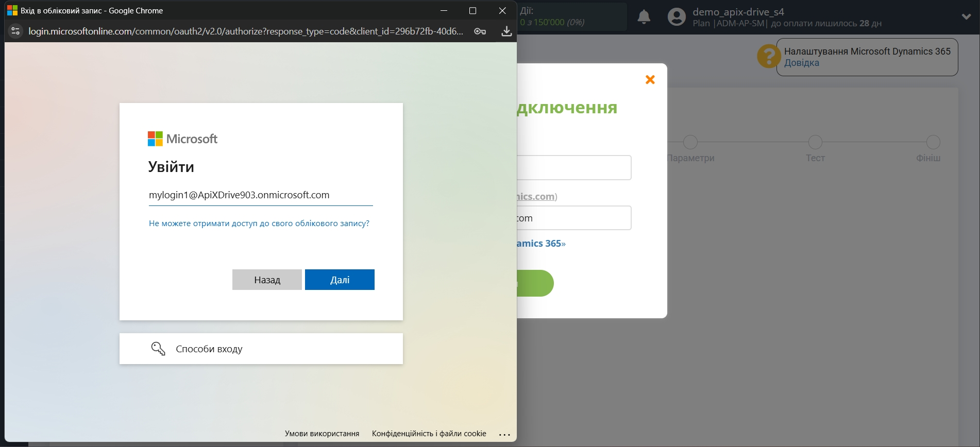
Task: Click the demo_apix-drive_s4 account name
Action: (x=738, y=12)
